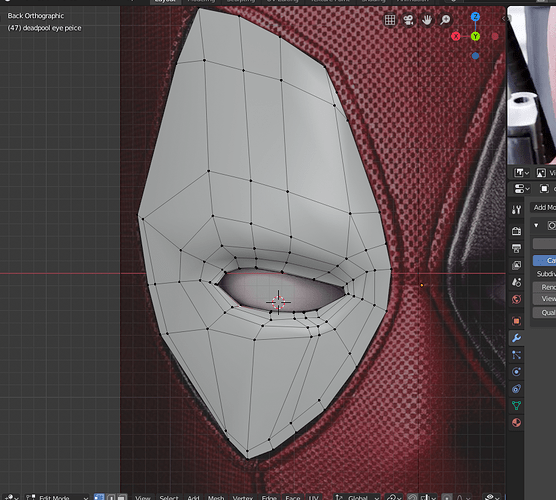Open the View Layer properties tab
Screen dimensions: 556x500
click(x=516, y=265)
